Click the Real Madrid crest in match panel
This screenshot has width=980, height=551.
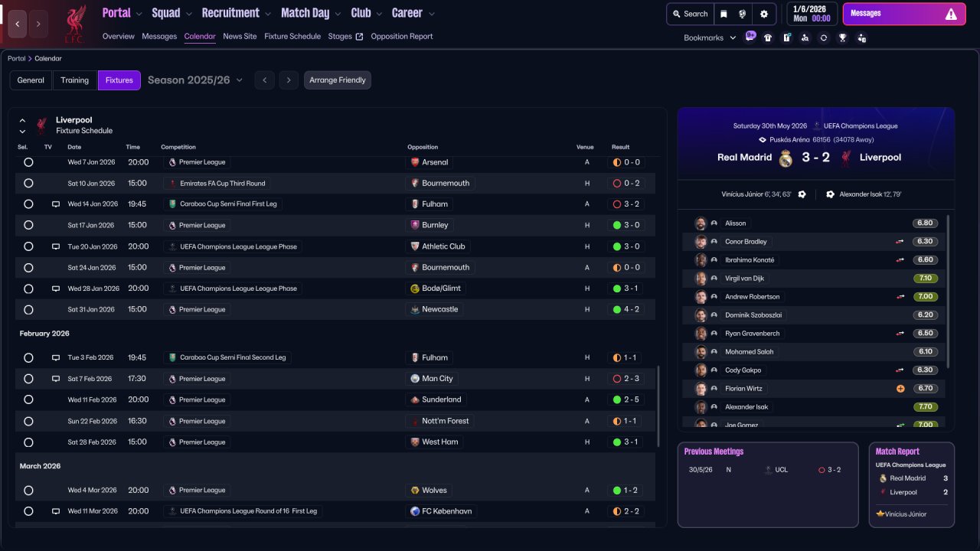[x=786, y=158]
